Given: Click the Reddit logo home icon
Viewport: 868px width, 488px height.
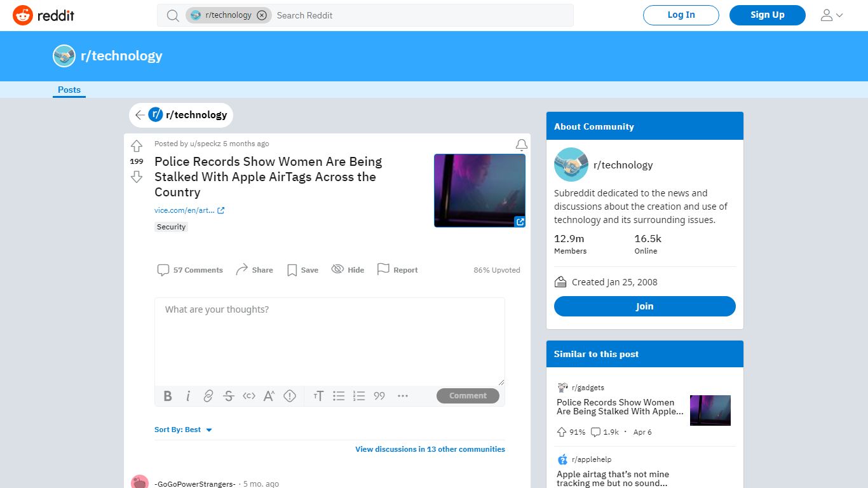Looking at the screenshot, I should (x=43, y=15).
